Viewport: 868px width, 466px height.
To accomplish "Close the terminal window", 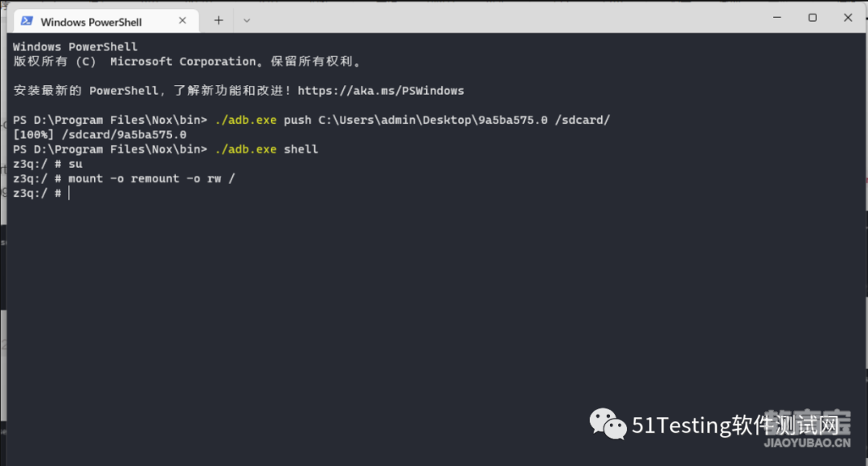I will (x=848, y=18).
